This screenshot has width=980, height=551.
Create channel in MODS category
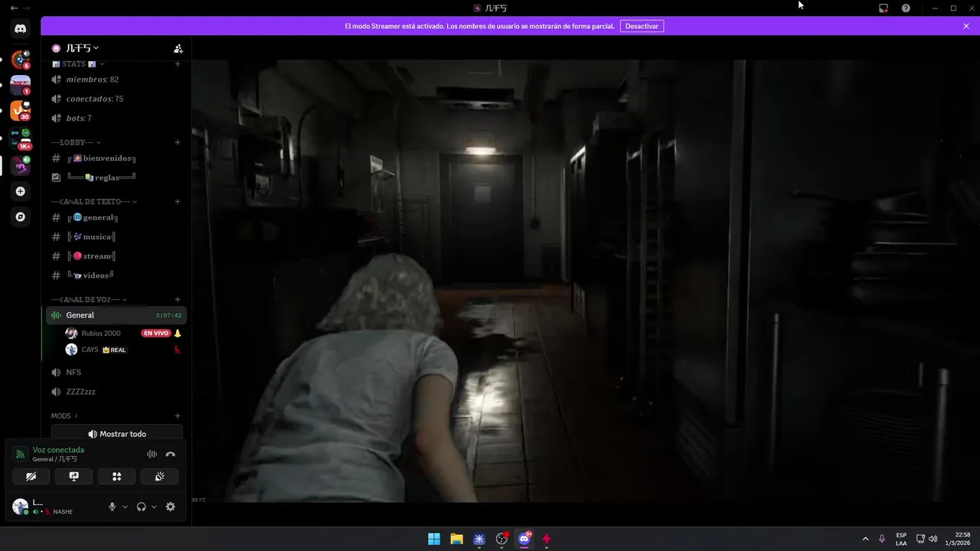[x=178, y=416]
